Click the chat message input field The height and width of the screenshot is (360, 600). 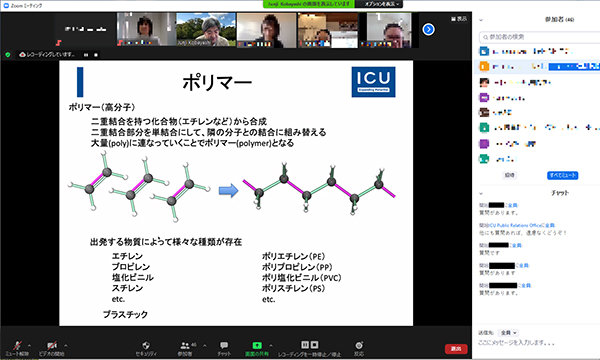(x=536, y=343)
